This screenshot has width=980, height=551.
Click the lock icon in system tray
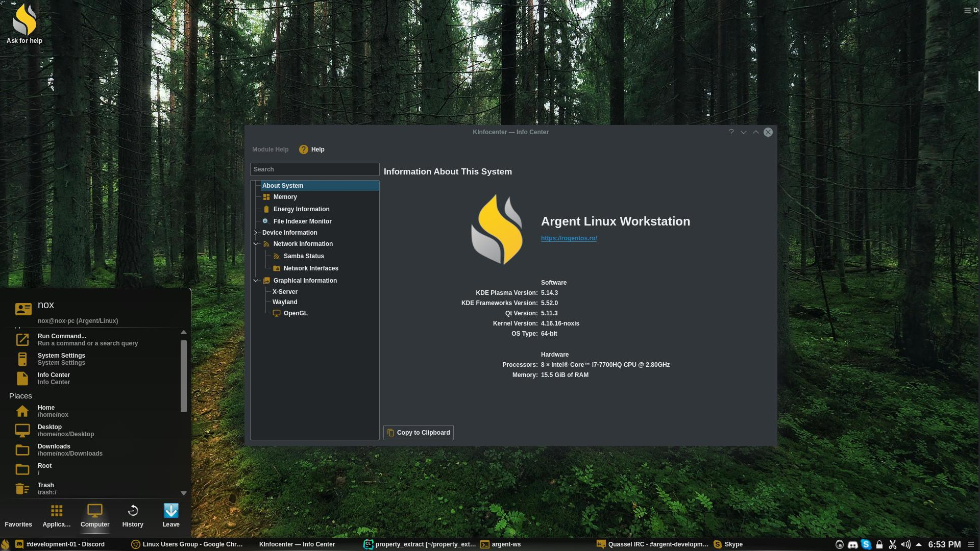click(x=879, y=544)
